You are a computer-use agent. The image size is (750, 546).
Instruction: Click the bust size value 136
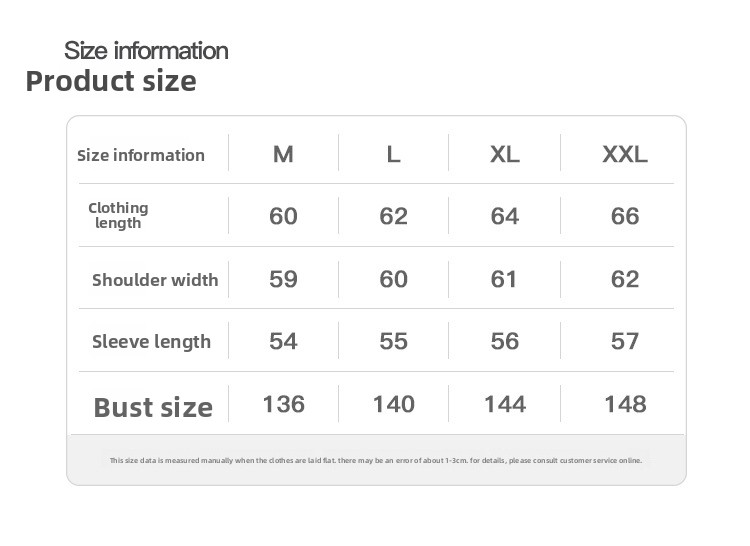pyautogui.click(x=283, y=404)
